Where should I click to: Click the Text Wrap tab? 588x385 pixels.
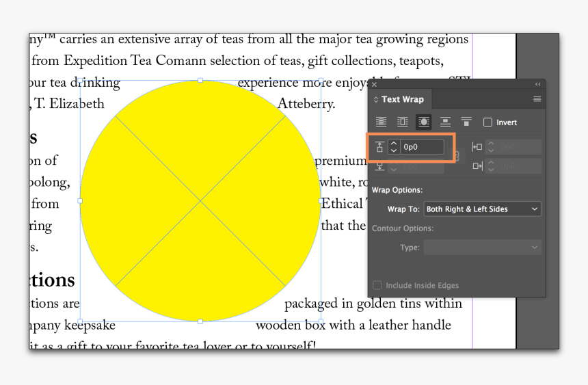point(402,99)
